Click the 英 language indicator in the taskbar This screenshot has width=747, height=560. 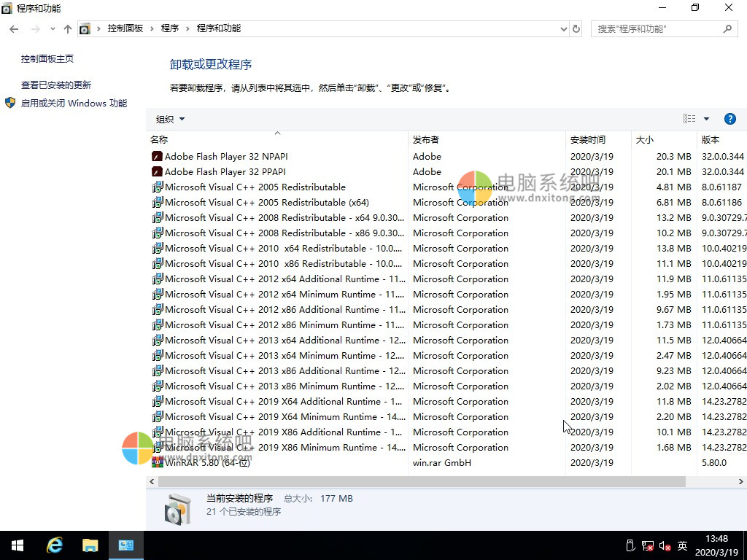(682, 545)
